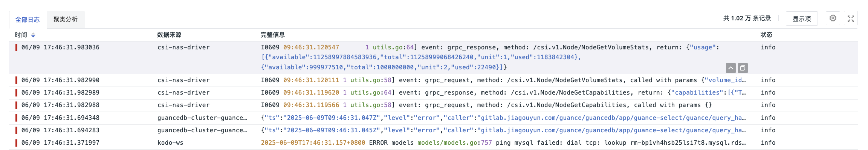The height and width of the screenshot is (150, 868).
Task: Open the 显示项 options button
Action: point(802,18)
